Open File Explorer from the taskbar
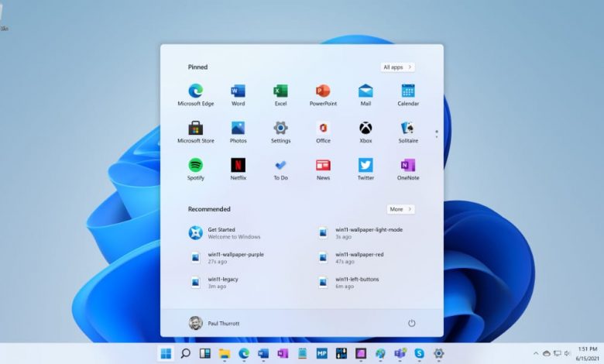This screenshot has height=364, width=604. pyautogui.click(x=225, y=353)
